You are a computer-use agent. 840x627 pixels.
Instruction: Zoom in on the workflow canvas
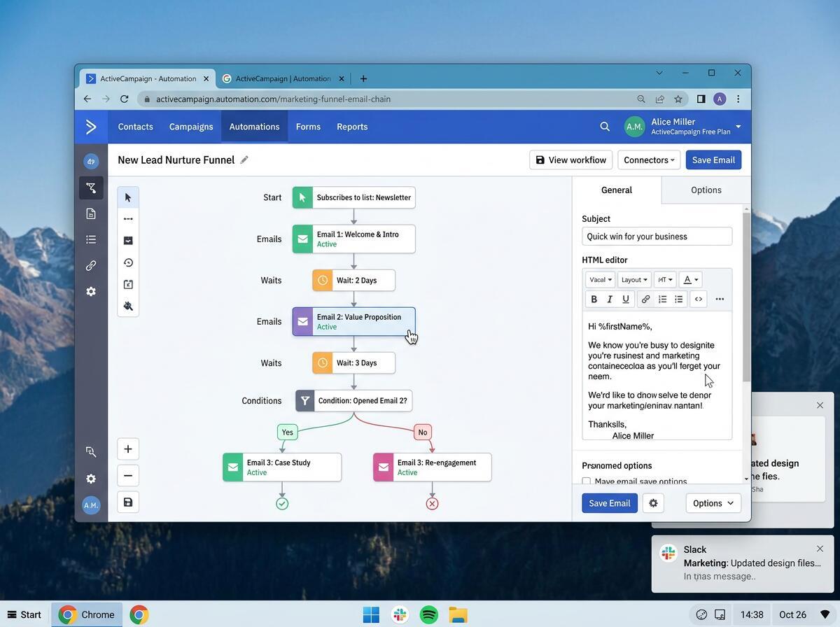pos(128,449)
